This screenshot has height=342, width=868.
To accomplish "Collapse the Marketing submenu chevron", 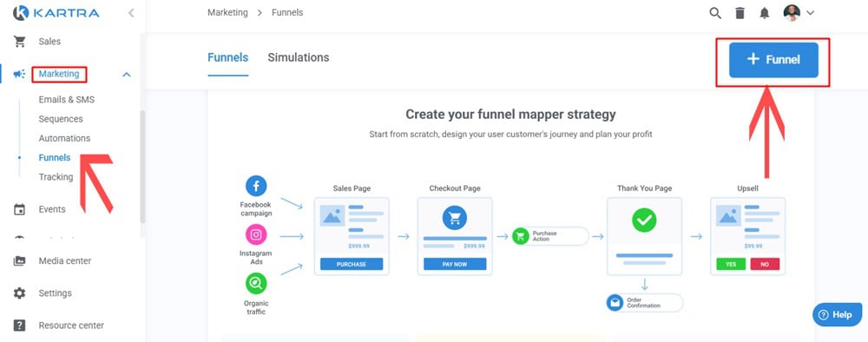I will (127, 74).
